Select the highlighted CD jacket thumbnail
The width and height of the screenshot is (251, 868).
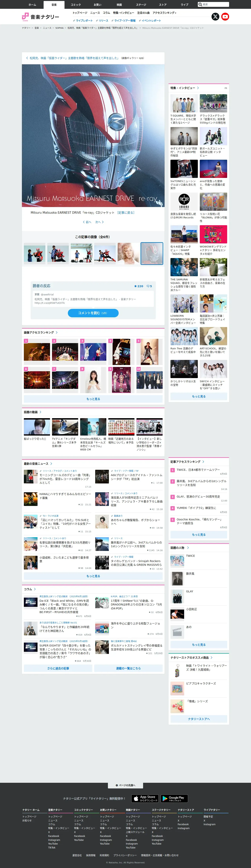(x=152, y=253)
